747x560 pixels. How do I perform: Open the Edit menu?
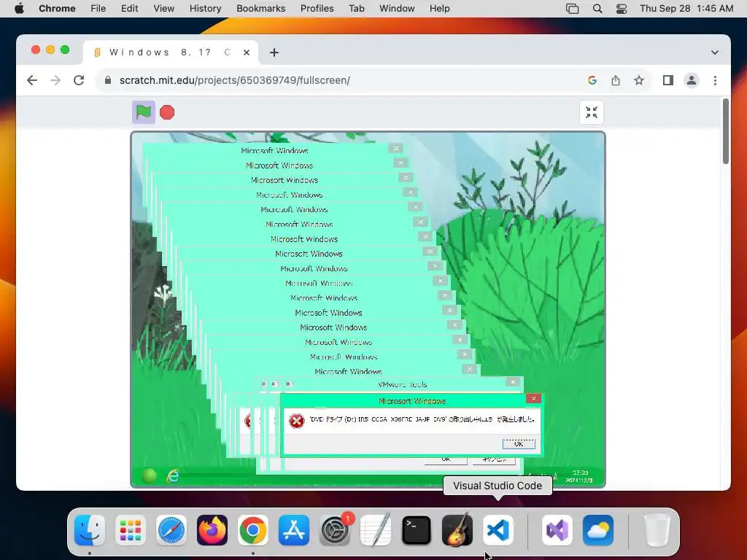(x=130, y=9)
